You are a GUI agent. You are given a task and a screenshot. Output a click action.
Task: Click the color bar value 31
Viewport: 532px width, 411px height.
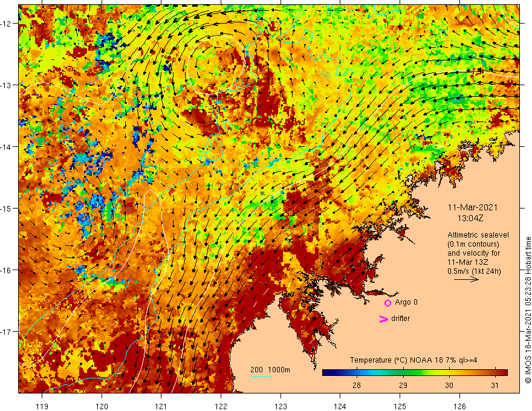[x=495, y=385]
